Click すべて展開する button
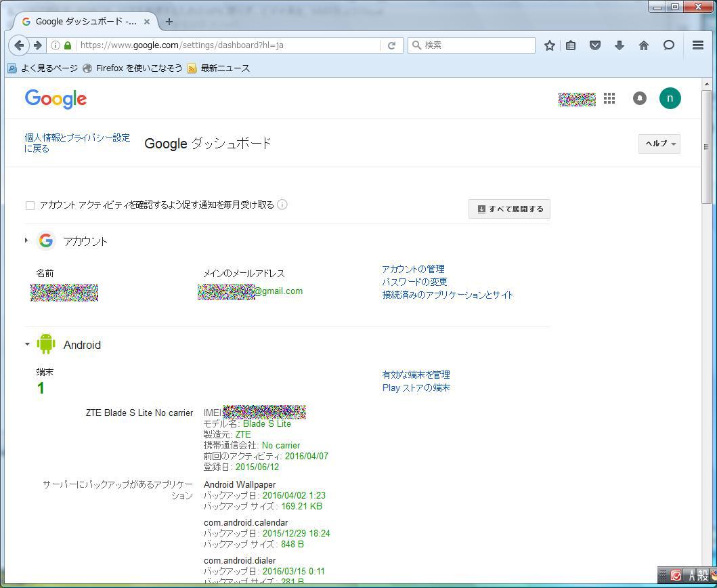Screen dimensions: 717x588 509,209
